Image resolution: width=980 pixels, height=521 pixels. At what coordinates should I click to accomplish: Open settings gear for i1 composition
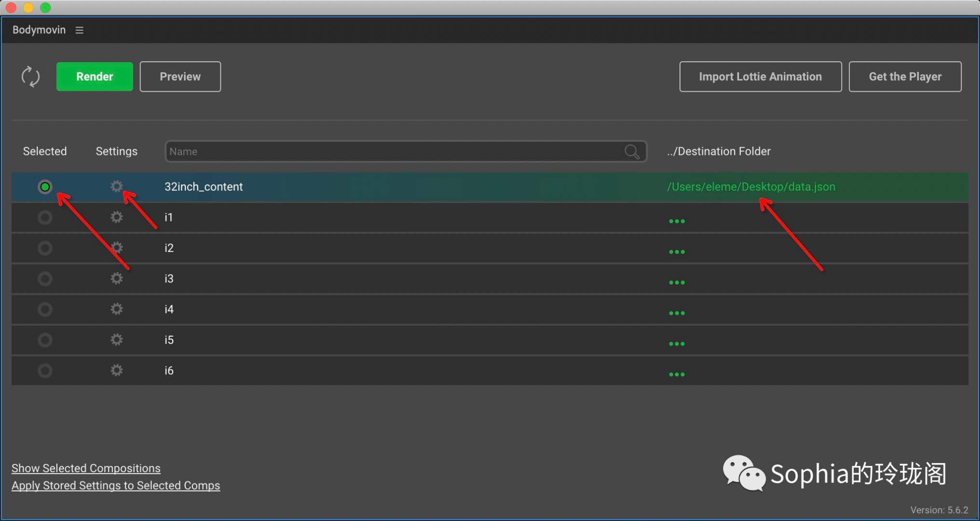[117, 217]
